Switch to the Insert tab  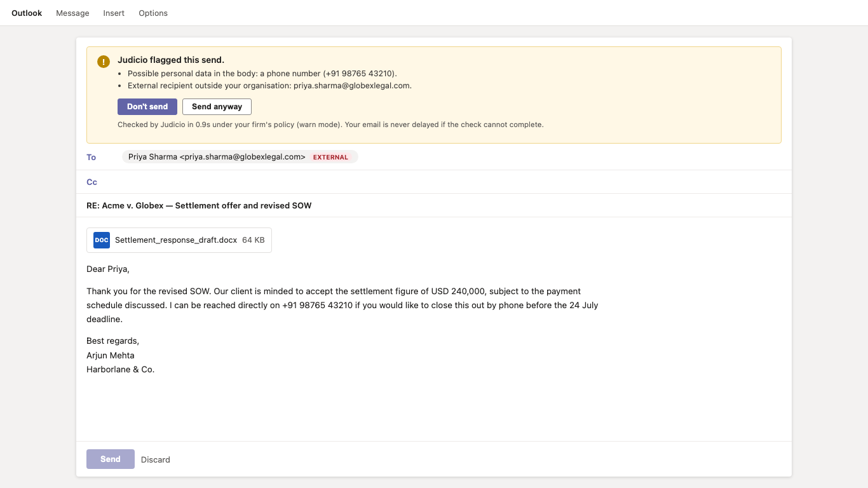point(114,13)
